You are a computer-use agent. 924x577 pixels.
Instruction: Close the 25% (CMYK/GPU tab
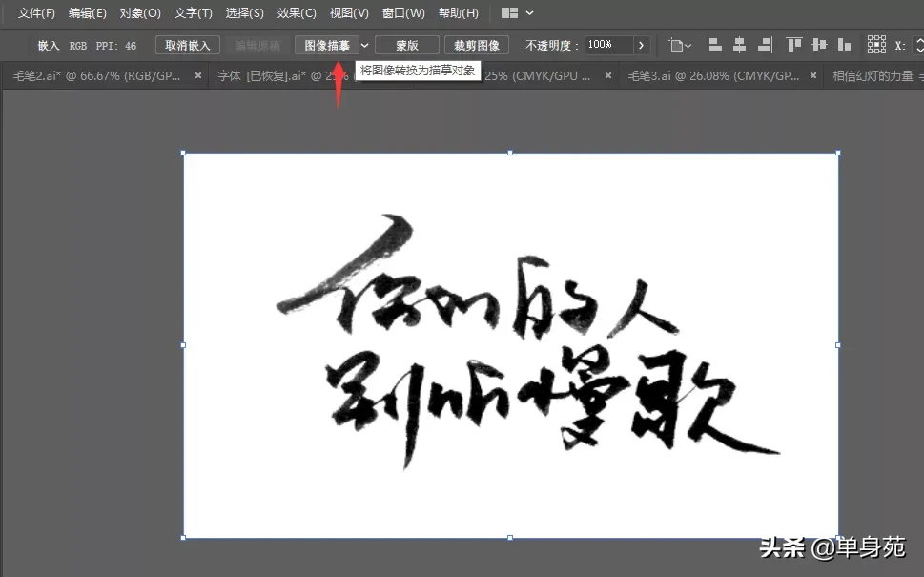(x=608, y=75)
